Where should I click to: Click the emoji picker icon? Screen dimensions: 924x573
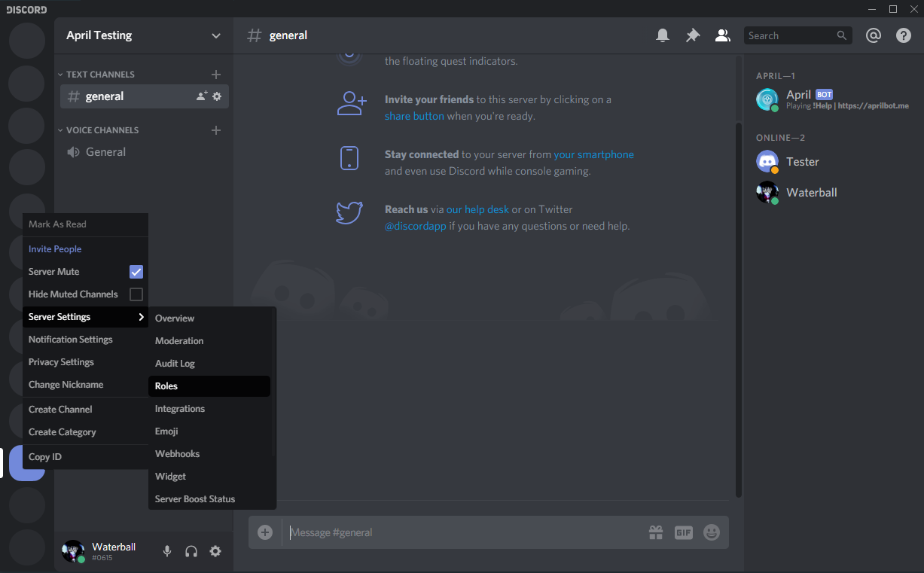click(x=711, y=532)
